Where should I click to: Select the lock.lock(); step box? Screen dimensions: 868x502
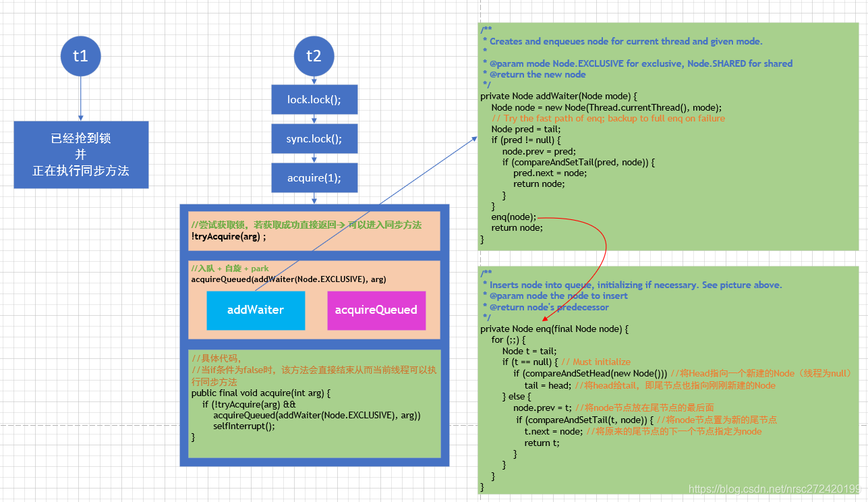click(314, 99)
